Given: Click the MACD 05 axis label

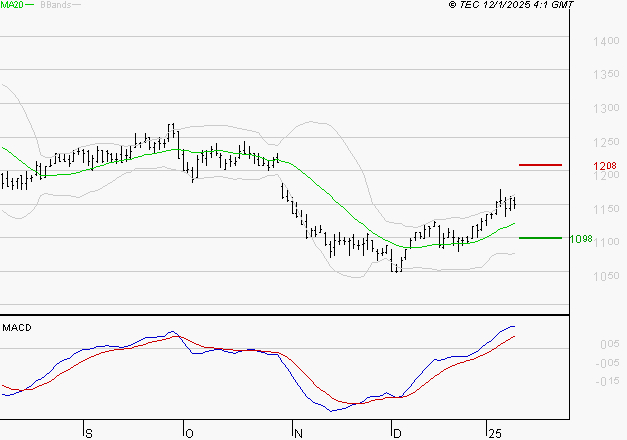Looking at the screenshot, I should [609, 344].
